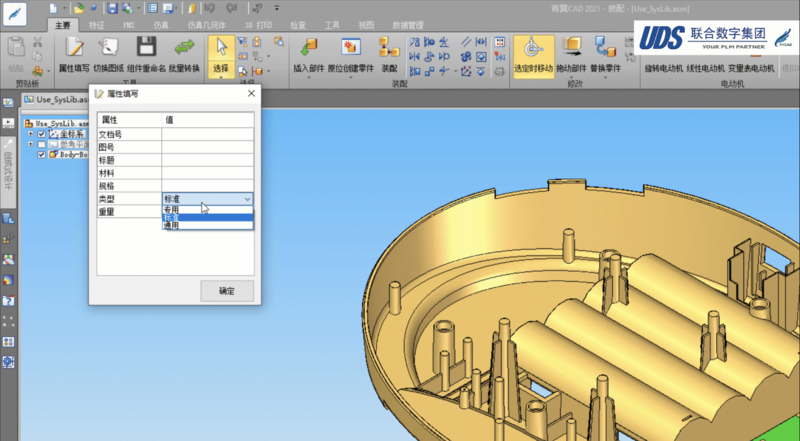This screenshot has width=800, height=441.
Task: Toggle the 参考平面 checkbox in the tree
Action: [x=42, y=144]
